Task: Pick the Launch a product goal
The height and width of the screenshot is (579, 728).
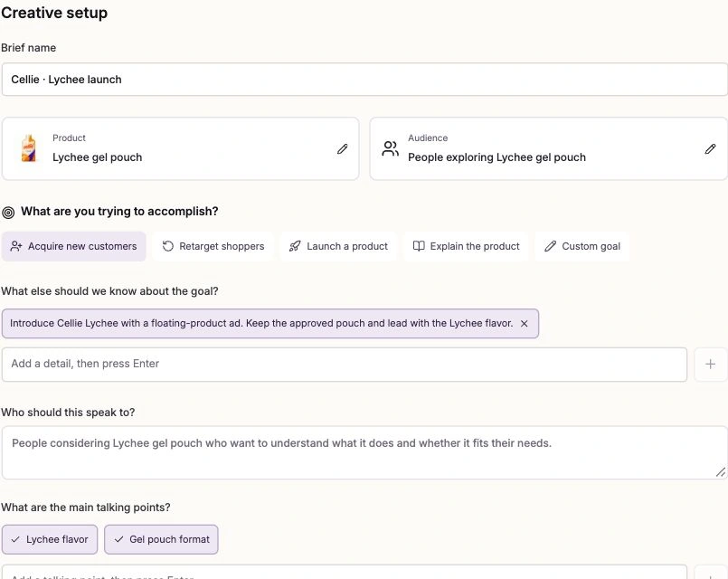Action: point(338,247)
